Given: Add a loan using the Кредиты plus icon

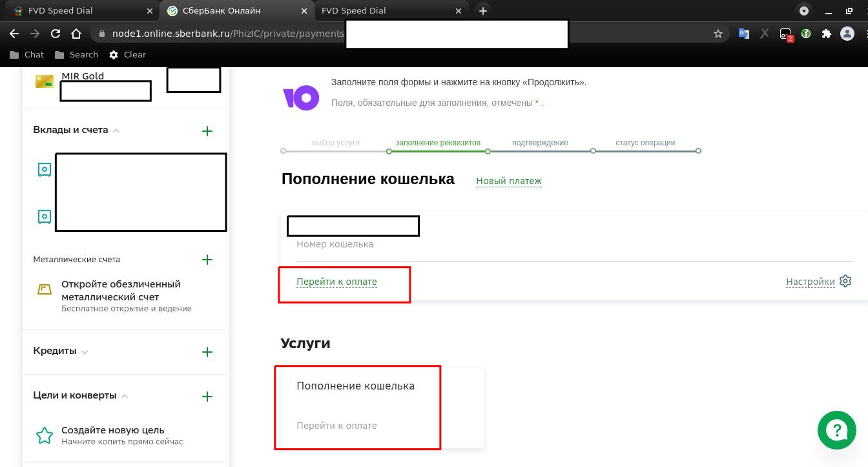Looking at the screenshot, I should click(x=207, y=352).
